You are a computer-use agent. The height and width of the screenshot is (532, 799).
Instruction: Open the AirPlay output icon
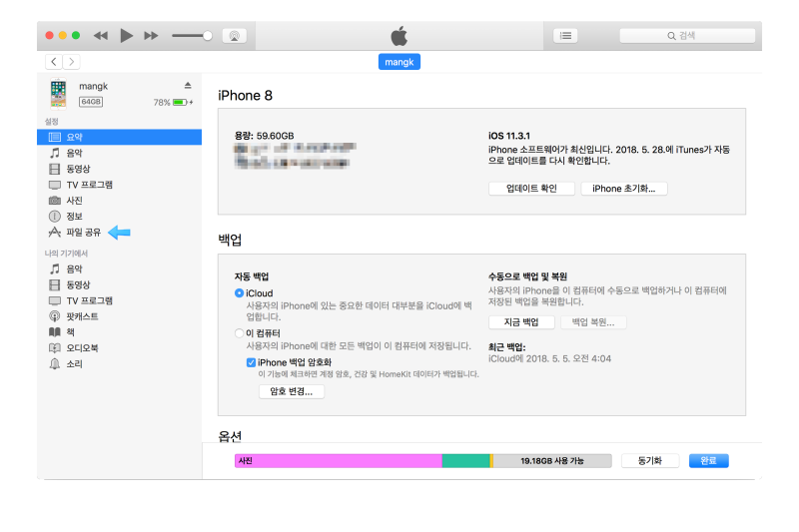click(x=235, y=36)
